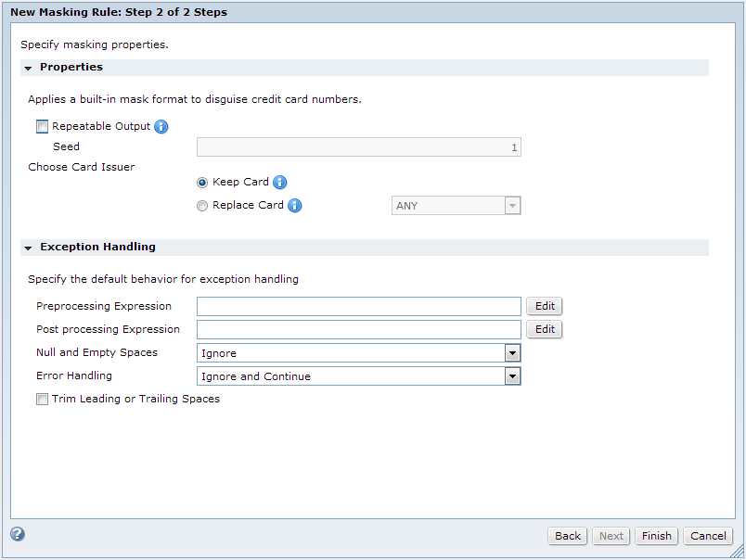Click the Finish button
The image size is (746, 560).
[x=656, y=536]
